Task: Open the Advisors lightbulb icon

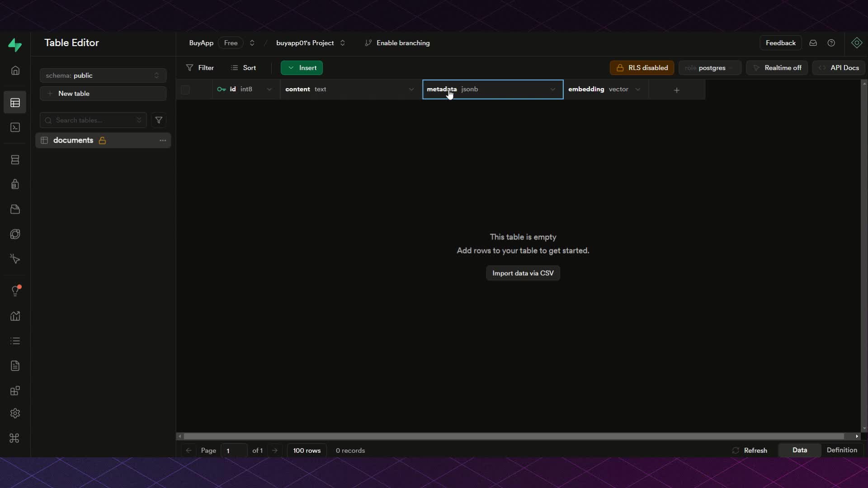Action: point(15,291)
